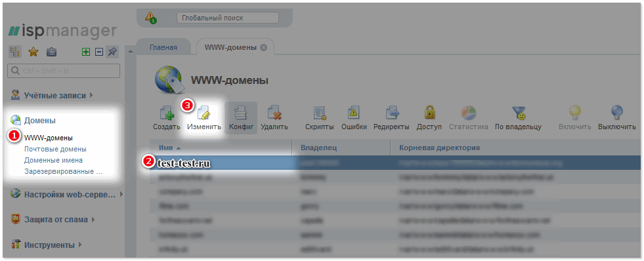This screenshot has width=644, height=261.
Task: Close the WWW-домены tab
Action: [x=264, y=48]
